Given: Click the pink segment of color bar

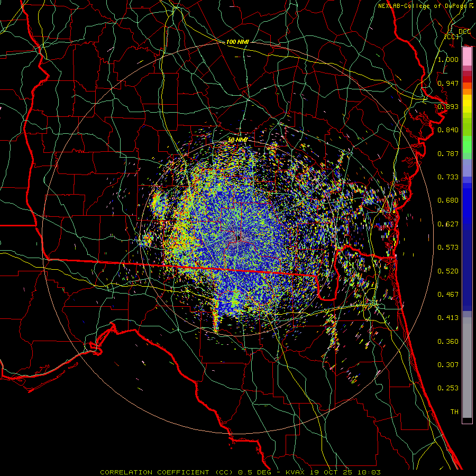Looking at the screenshot, I should click(467, 57).
